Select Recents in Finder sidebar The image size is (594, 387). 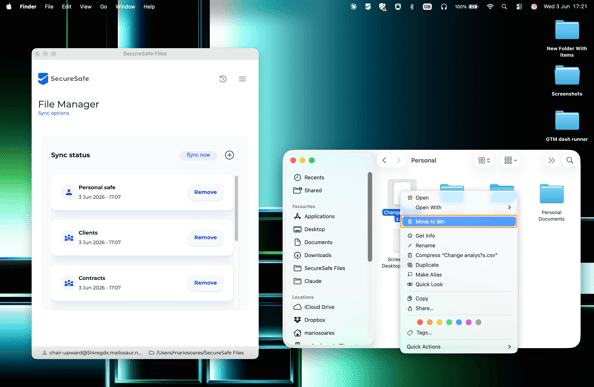click(310, 177)
